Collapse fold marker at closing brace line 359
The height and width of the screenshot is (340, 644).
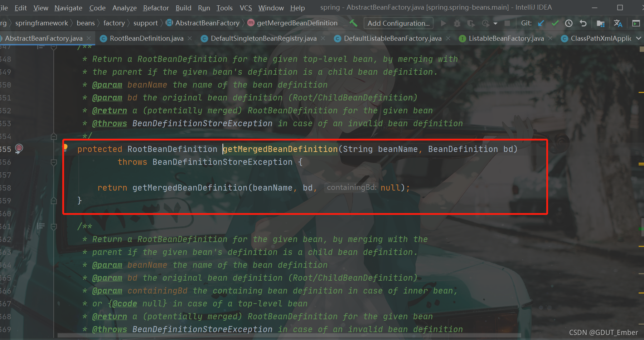[x=54, y=201]
